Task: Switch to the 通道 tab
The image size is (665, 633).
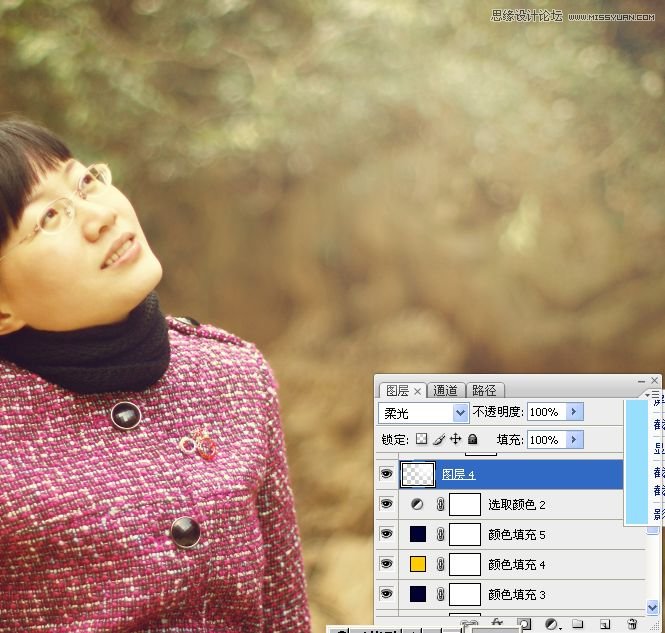Action: coord(445,390)
